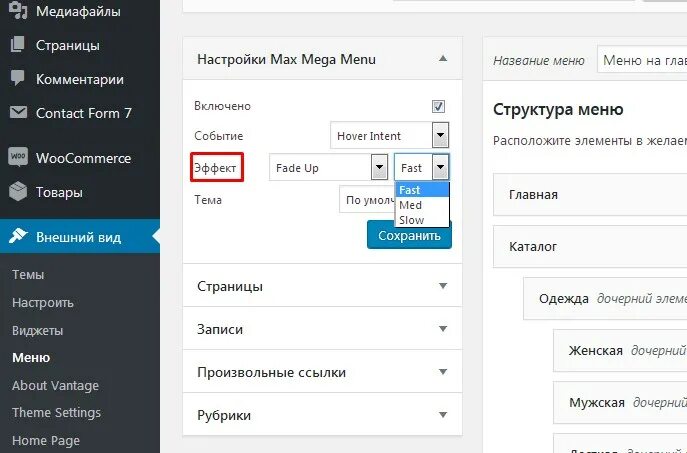Go to Комментарии section

80,79
